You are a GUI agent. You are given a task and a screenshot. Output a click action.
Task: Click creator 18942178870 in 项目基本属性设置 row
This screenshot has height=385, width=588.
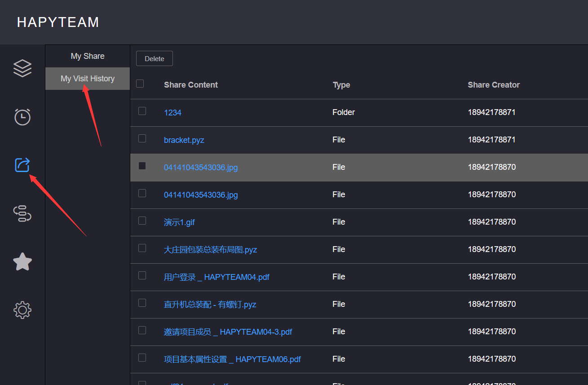[x=491, y=359]
